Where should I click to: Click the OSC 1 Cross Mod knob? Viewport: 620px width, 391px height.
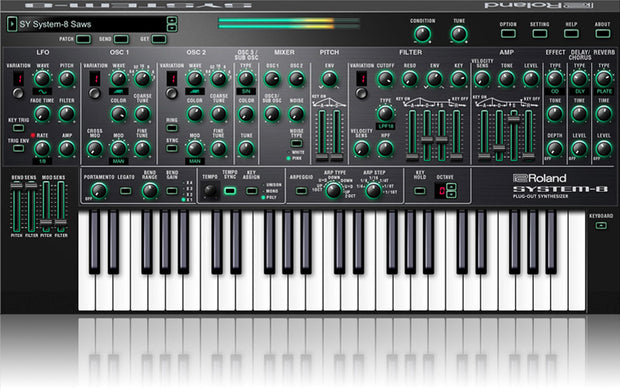click(x=95, y=149)
